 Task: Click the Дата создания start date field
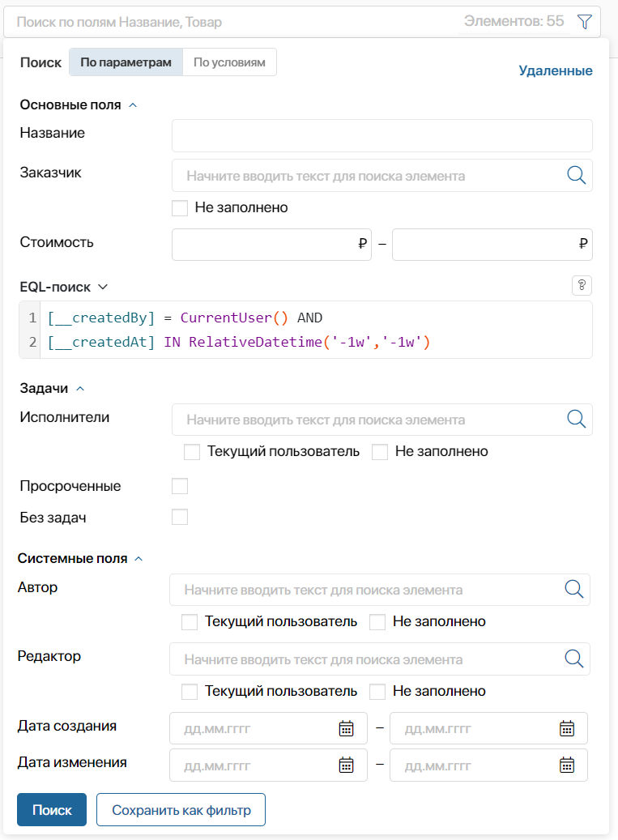268,728
